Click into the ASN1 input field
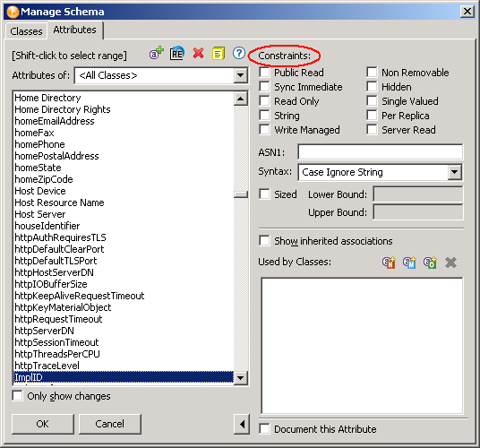480x448 pixels. (381, 152)
